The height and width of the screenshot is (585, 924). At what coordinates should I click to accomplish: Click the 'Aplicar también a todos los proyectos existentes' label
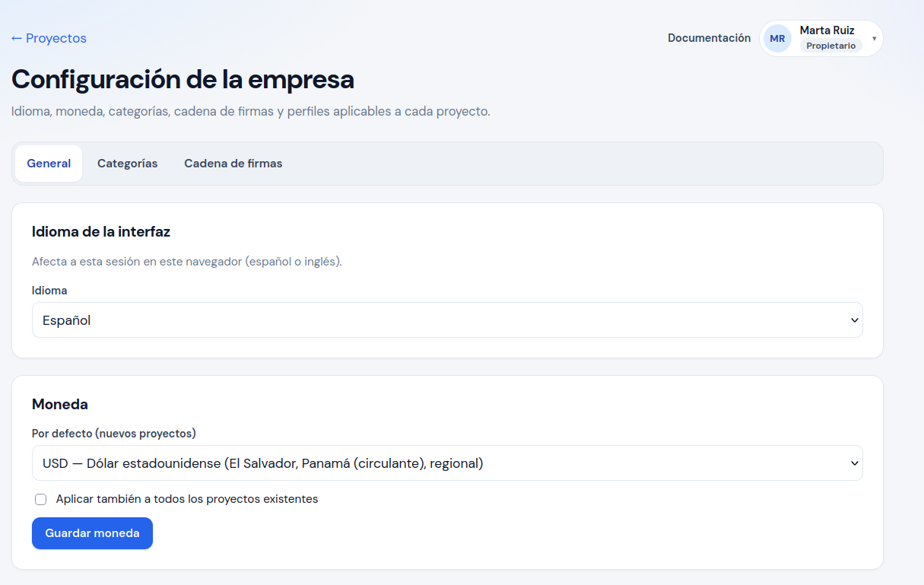click(187, 499)
